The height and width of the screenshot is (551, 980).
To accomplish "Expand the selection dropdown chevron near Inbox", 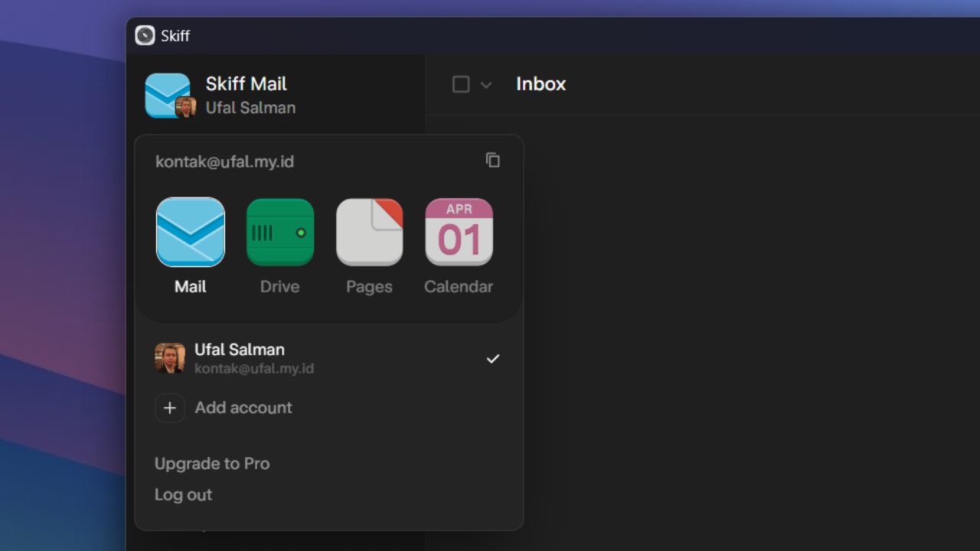I will click(485, 85).
